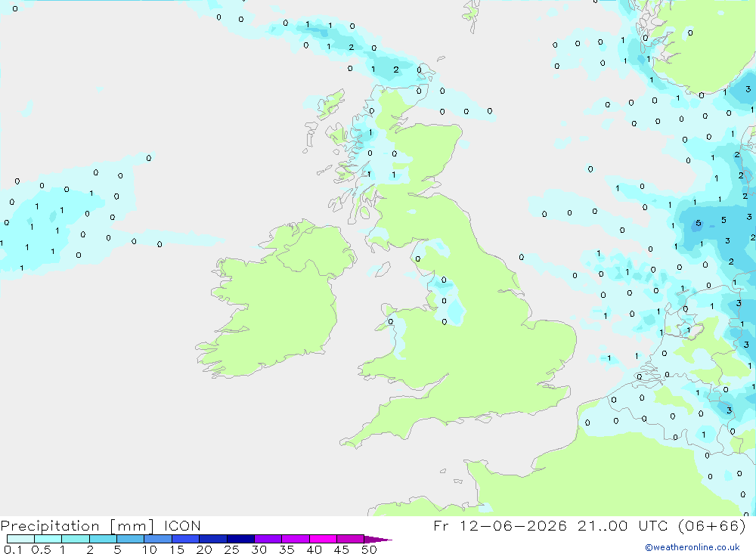Viewport: 756px width, 554px height.
Task: Click the 45–50 mm legend color swatch
Action: [x=350, y=539]
